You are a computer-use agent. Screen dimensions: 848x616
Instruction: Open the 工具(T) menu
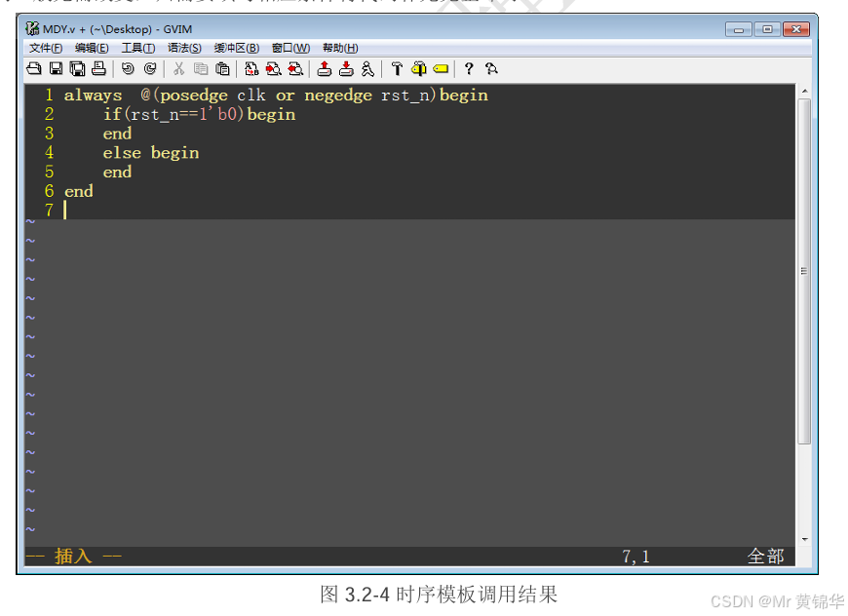(137, 48)
